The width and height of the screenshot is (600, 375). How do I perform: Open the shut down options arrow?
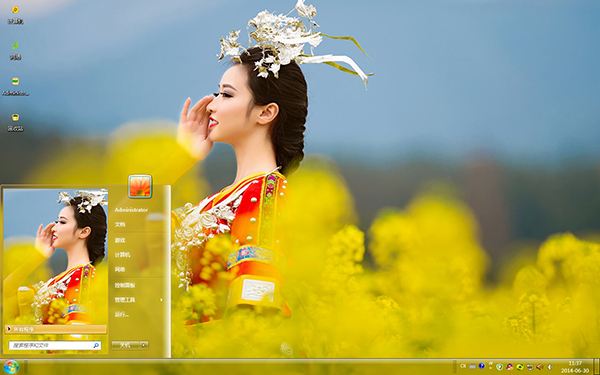[144, 345]
